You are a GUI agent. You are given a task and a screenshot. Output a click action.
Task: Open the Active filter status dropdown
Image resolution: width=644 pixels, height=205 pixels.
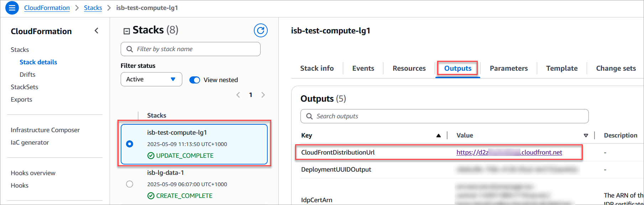(x=151, y=79)
